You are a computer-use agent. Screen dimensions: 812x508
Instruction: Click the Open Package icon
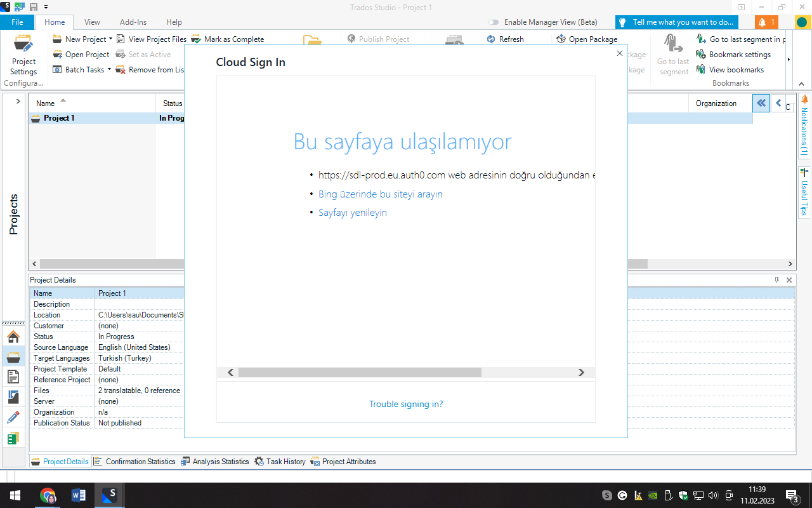click(561, 39)
